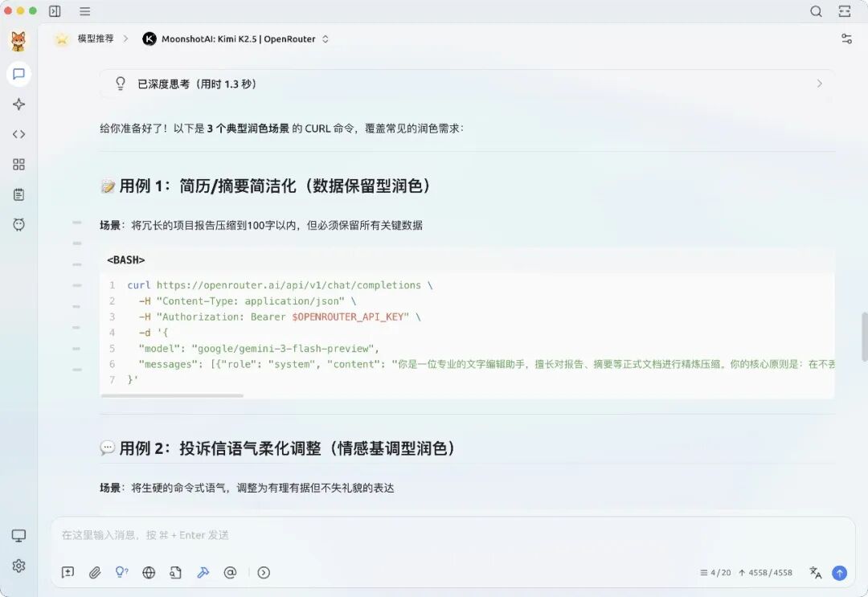Open Settings via the gear icon
Viewport: 868px width, 597px height.
click(18, 565)
